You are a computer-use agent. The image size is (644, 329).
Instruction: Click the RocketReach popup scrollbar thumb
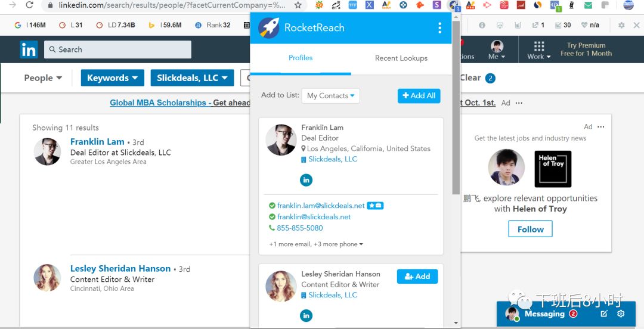456,107
